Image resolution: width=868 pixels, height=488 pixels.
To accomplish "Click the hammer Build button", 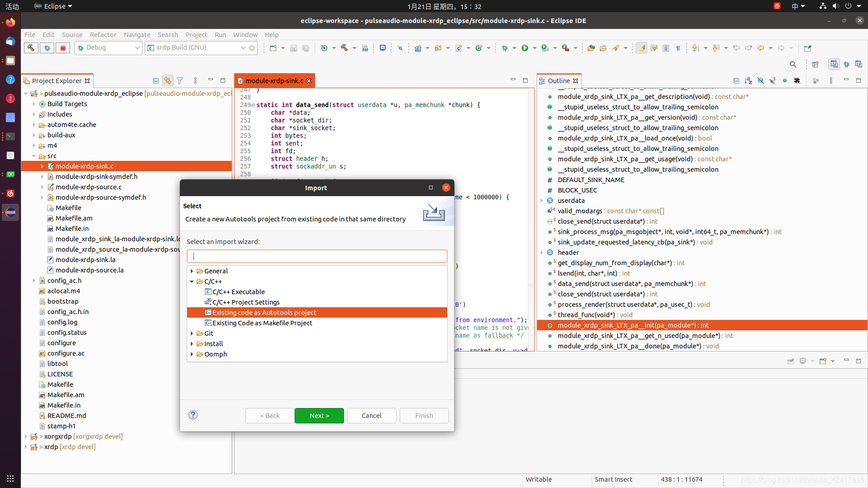I will [x=31, y=48].
